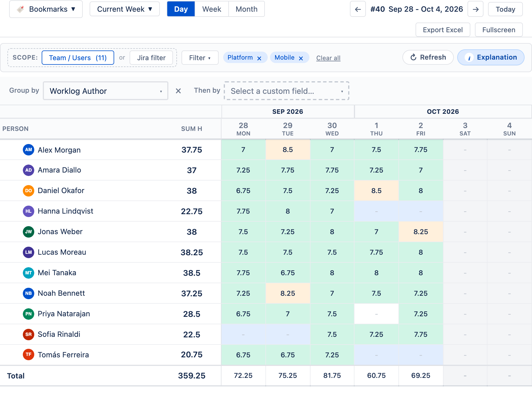Image resolution: width=532 pixels, height=393 pixels.
Task: Click the PERSON column header
Action: point(15,129)
